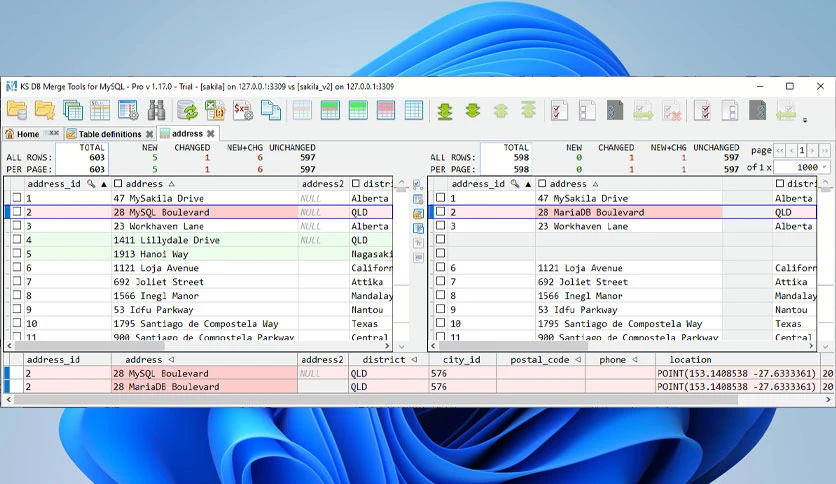Click the copy documents toolbar icon
The height and width of the screenshot is (484, 836).
pos(270,110)
